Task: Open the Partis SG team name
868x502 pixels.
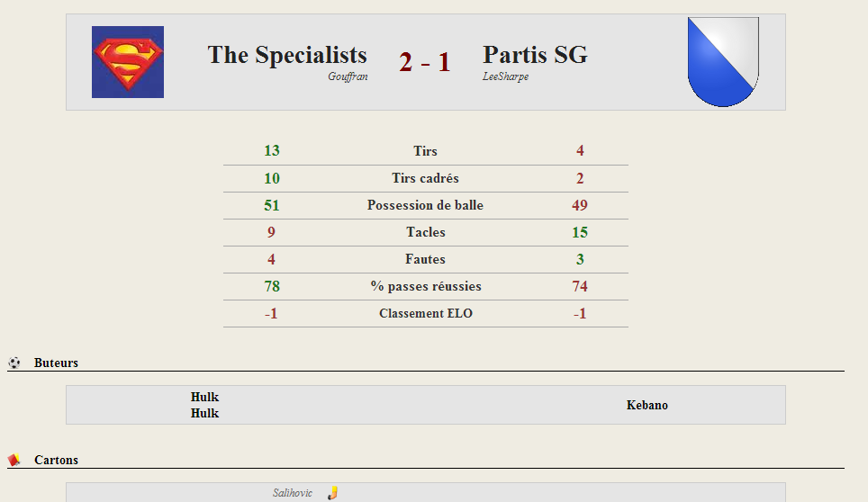Action: pos(536,55)
